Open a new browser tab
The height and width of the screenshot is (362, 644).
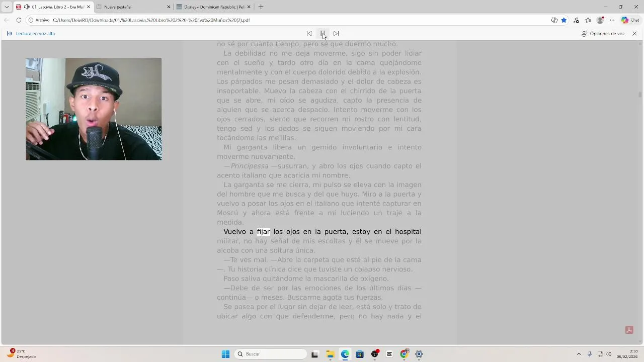261,7
